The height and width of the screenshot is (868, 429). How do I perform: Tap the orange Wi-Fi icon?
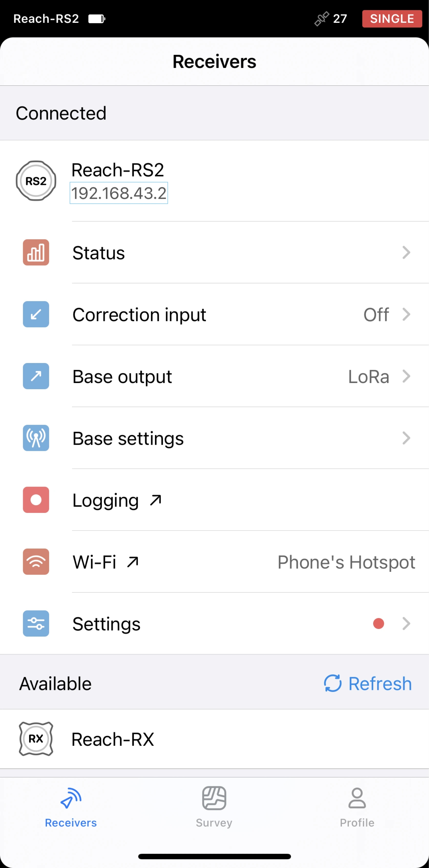[36, 562]
